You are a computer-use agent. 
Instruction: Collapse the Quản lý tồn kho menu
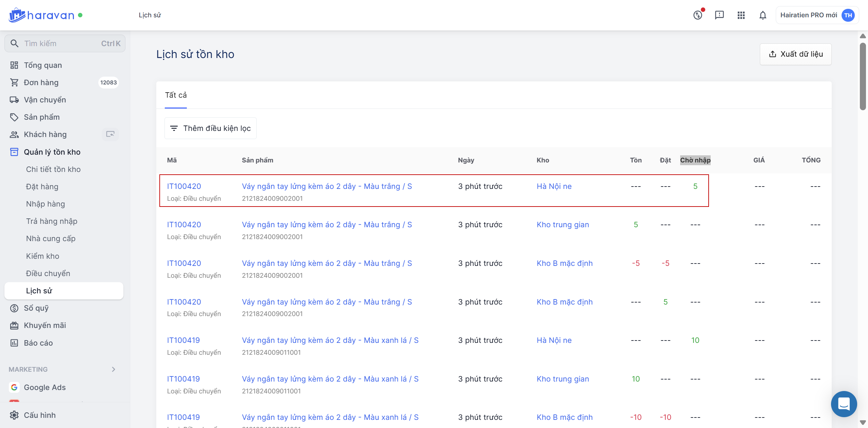[x=52, y=152]
